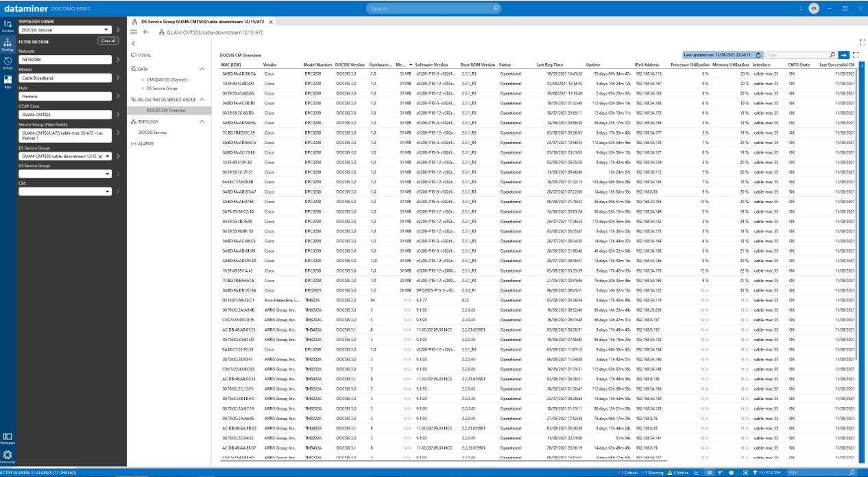The height and width of the screenshot is (477, 868).
Task: Click the Network field showing NETWORK
Action: pos(65,60)
